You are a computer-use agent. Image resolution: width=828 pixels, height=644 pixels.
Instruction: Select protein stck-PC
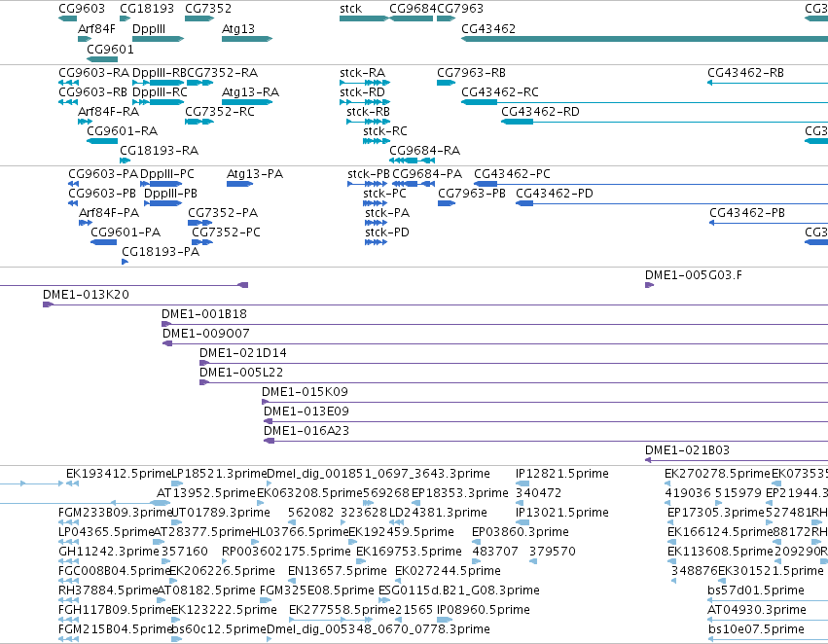(376, 203)
